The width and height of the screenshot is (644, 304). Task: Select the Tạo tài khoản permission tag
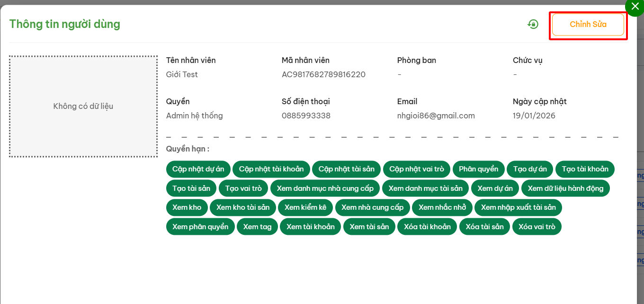pos(585,169)
